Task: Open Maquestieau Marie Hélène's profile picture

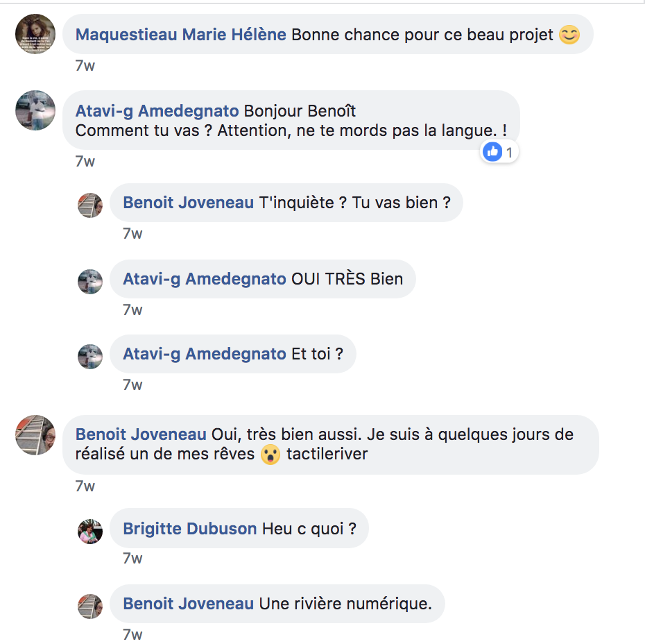Action: pos(35,34)
